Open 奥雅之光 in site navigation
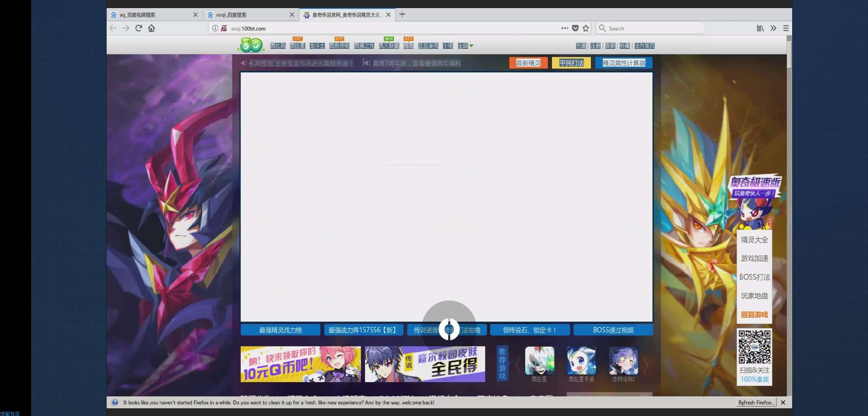 [364, 46]
